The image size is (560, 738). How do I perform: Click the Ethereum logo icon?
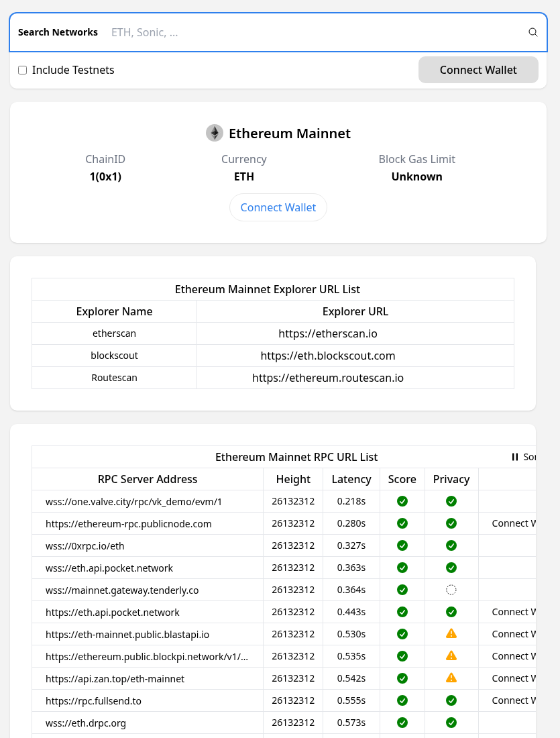point(215,134)
